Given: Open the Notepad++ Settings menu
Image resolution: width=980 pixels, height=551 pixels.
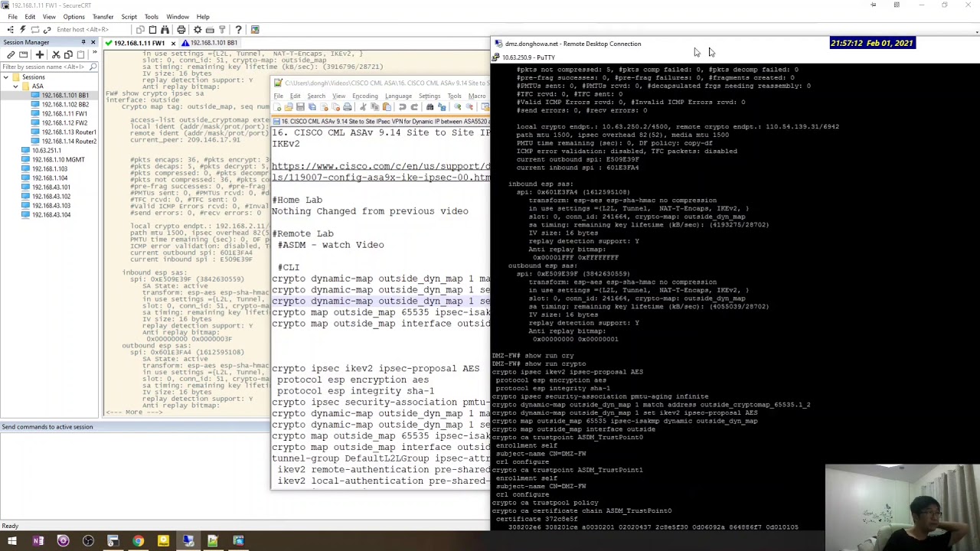Looking at the screenshot, I should pyautogui.click(x=430, y=96).
